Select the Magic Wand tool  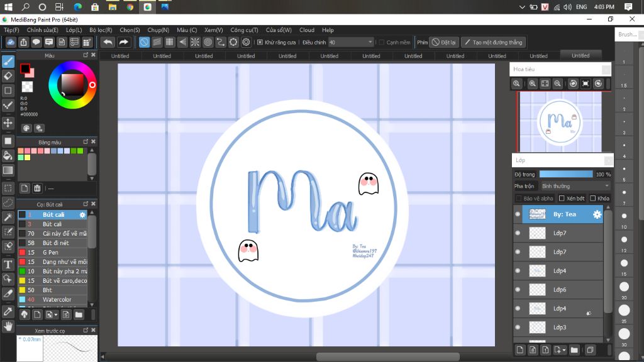click(x=8, y=217)
